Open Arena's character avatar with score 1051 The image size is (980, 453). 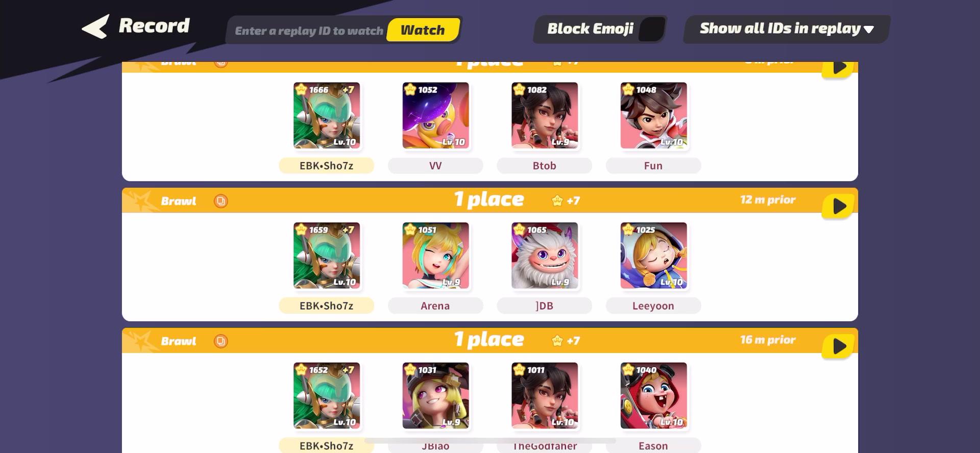(x=435, y=256)
